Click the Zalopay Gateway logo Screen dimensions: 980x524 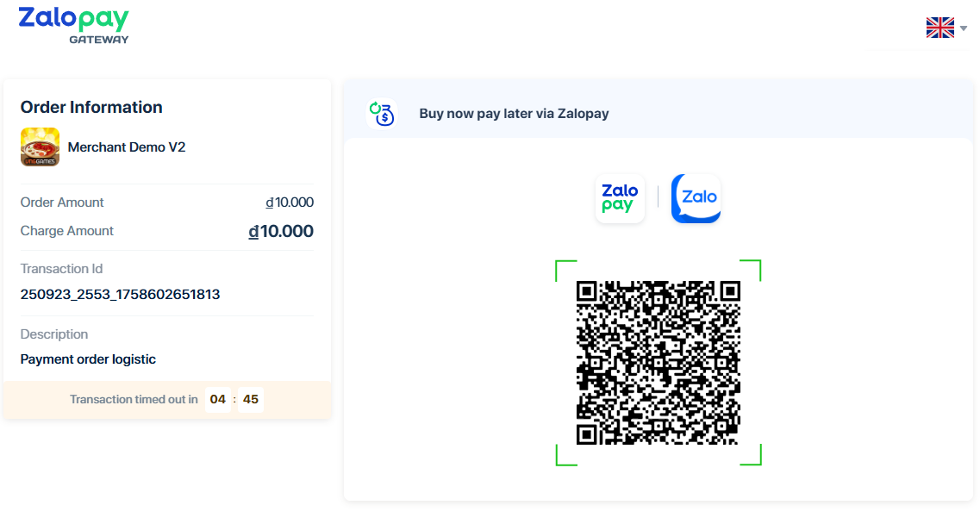click(x=73, y=25)
